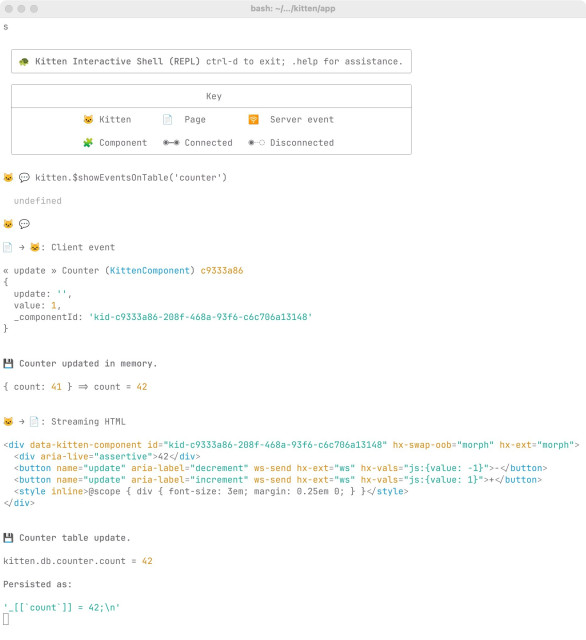Click the green Component puzzle icon
586x640 pixels.
(88, 143)
